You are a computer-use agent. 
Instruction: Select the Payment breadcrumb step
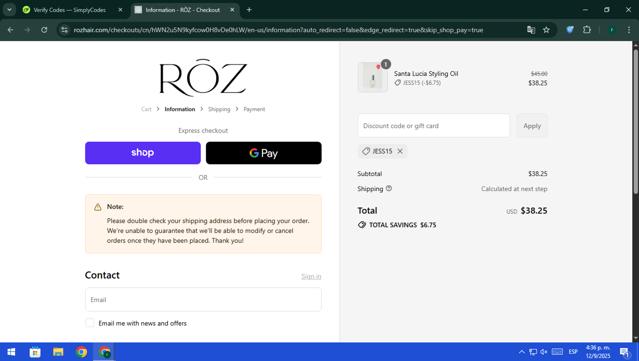pyautogui.click(x=254, y=109)
